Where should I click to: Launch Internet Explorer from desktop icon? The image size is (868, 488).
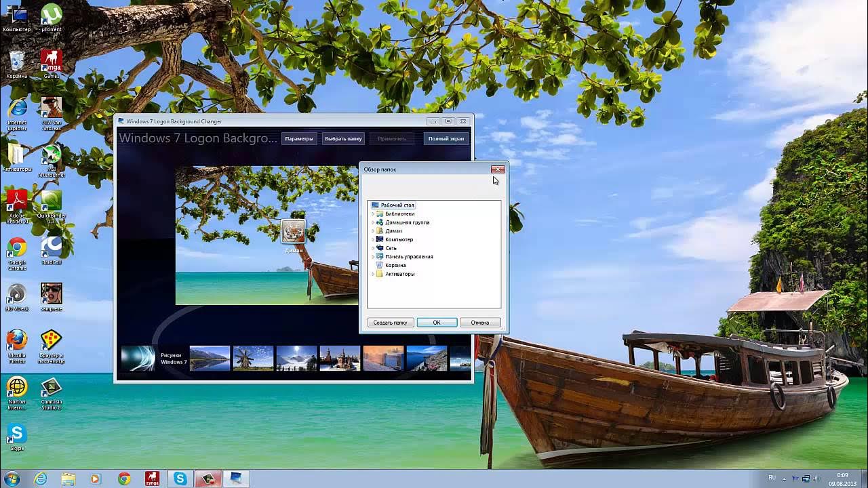[x=17, y=114]
